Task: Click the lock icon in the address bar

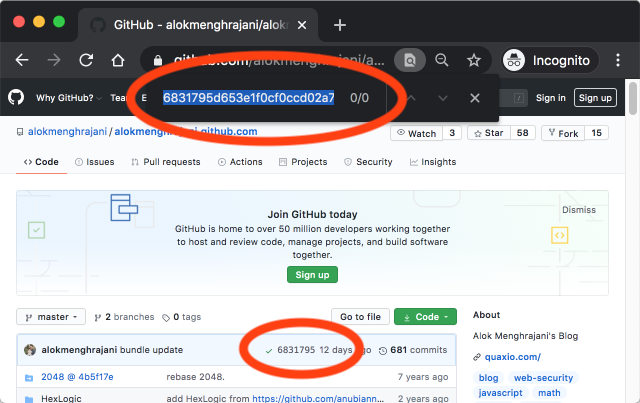Action: (x=158, y=60)
